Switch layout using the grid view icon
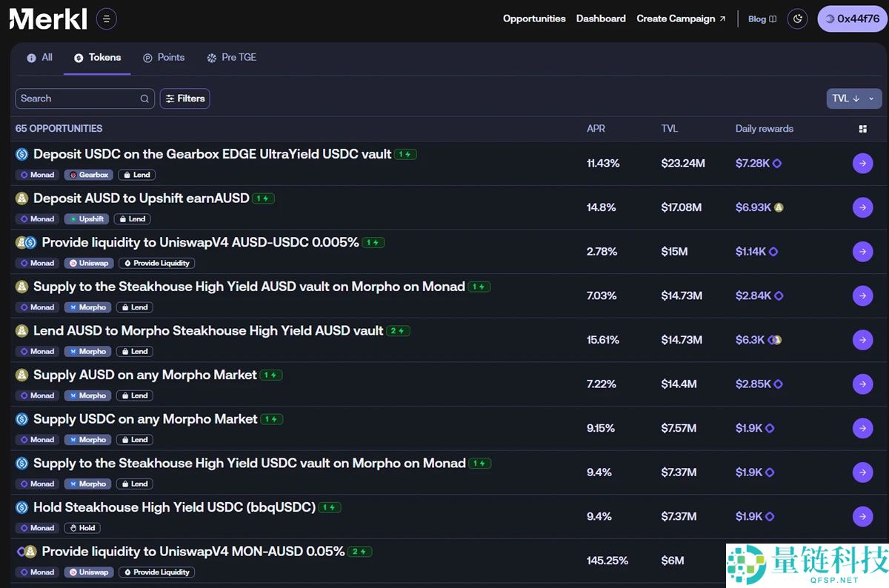This screenshot has height=588, width=889. pos(862,129)
